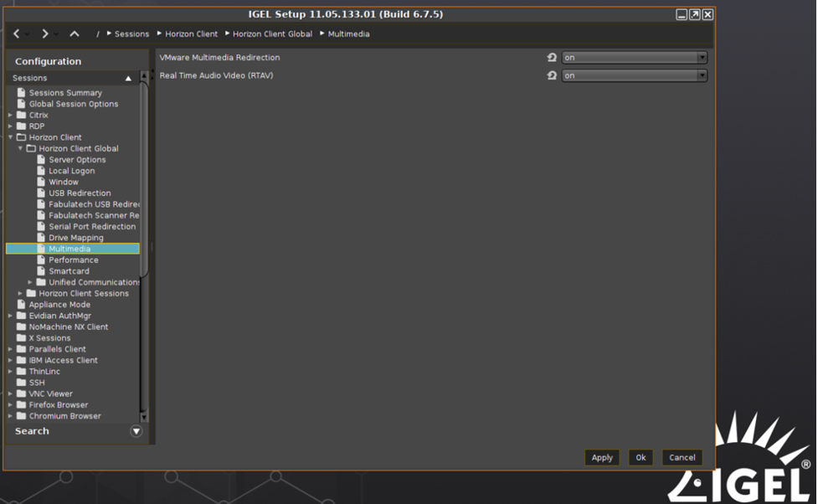Click the Cancel button

[x=682, y=458]
